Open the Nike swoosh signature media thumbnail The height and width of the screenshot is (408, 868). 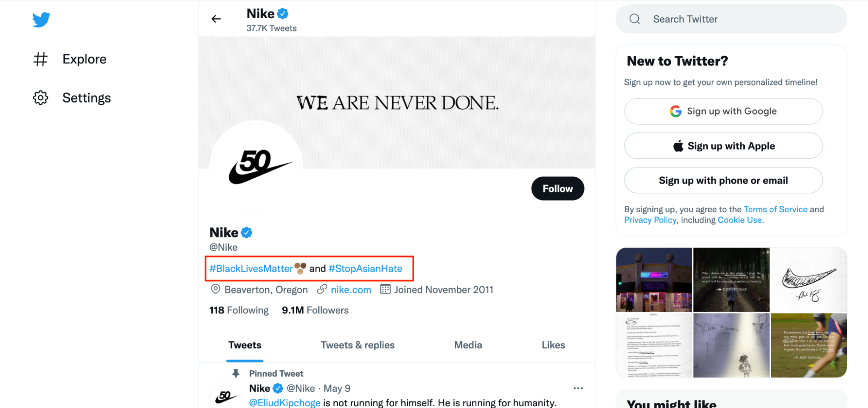[809, 280]
